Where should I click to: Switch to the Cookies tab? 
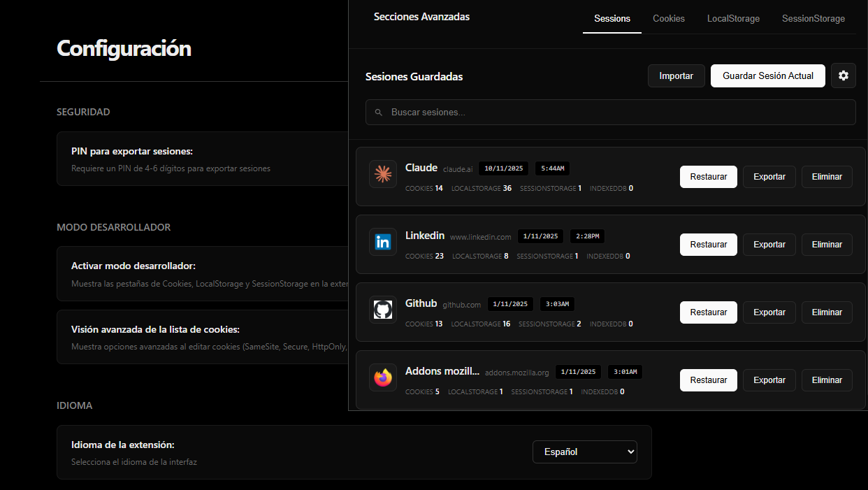[x=668, y=19]
